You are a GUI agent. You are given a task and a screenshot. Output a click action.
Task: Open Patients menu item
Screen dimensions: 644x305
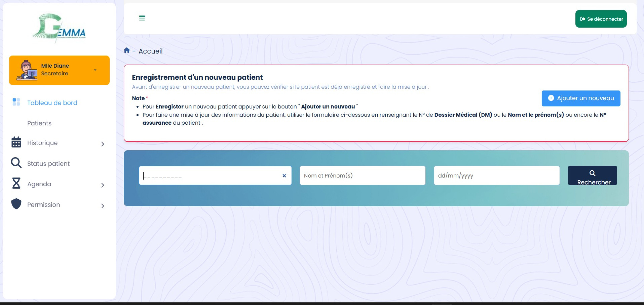(x=39, y=123)
